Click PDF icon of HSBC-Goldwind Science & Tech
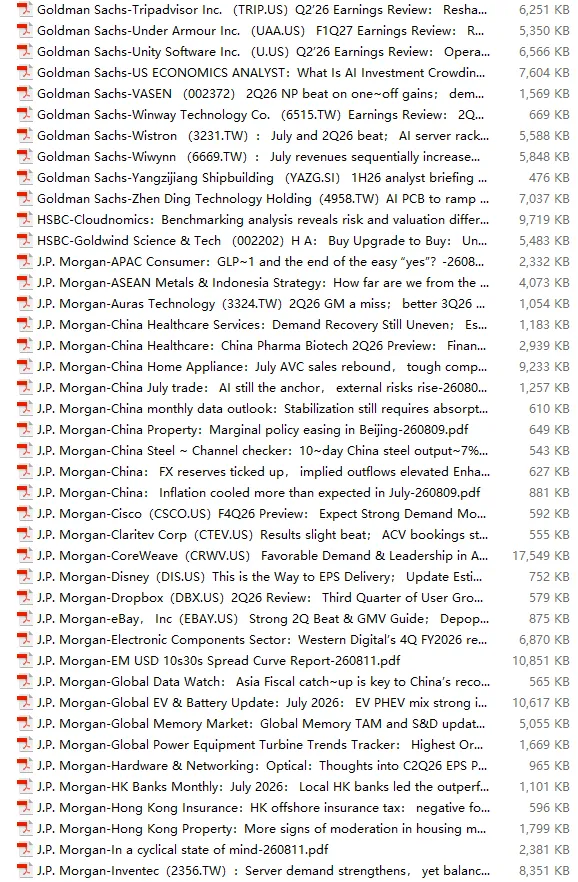The height and width of the screenshot is (882, 578). point(25,241)
